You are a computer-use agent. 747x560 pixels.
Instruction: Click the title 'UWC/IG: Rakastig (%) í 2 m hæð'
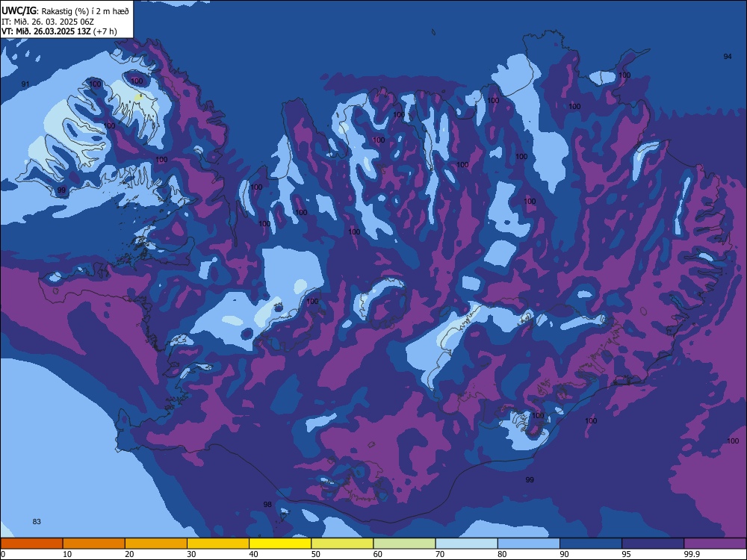(65, 11)
